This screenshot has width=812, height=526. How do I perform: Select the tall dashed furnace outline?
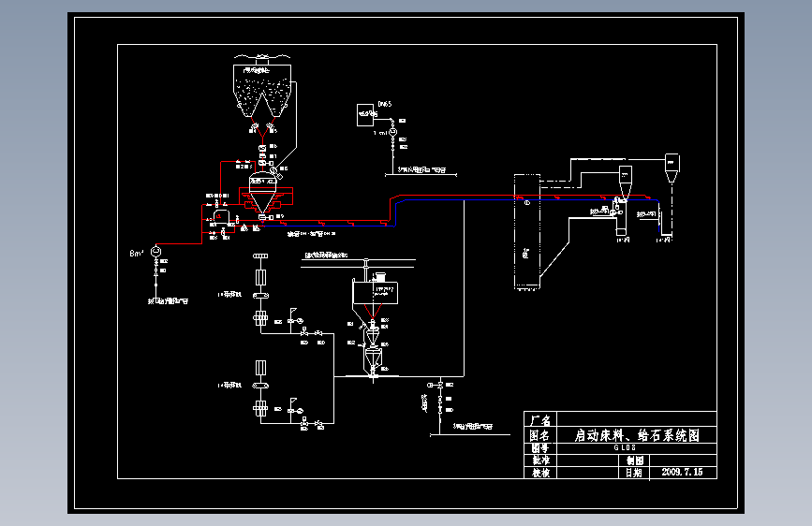click(x=527, y=232)
